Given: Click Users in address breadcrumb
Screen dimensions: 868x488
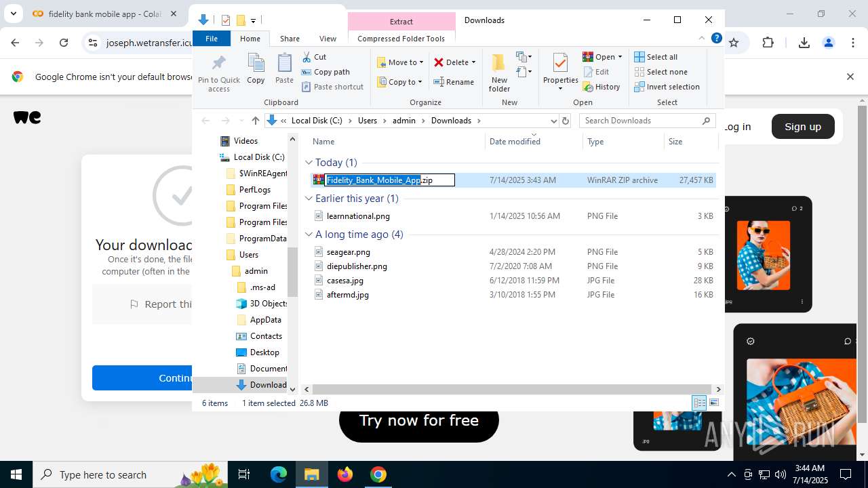Looking at the screenshot, I should tap(367, 121).
